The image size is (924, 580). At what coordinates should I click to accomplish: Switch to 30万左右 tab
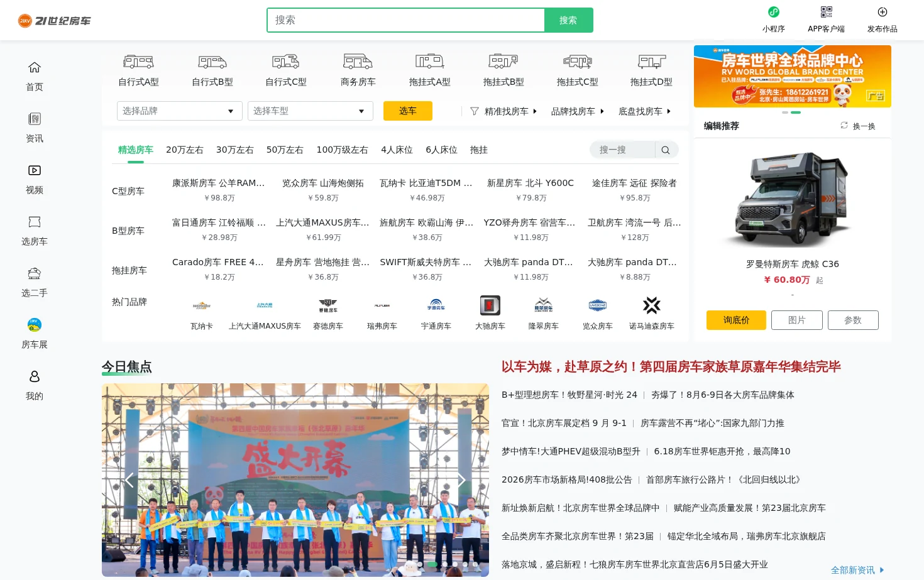(x=235, y=150)
